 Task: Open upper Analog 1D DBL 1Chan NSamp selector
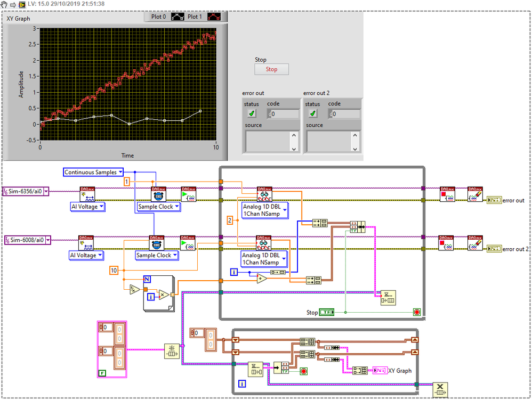click(x=285, y=210)
